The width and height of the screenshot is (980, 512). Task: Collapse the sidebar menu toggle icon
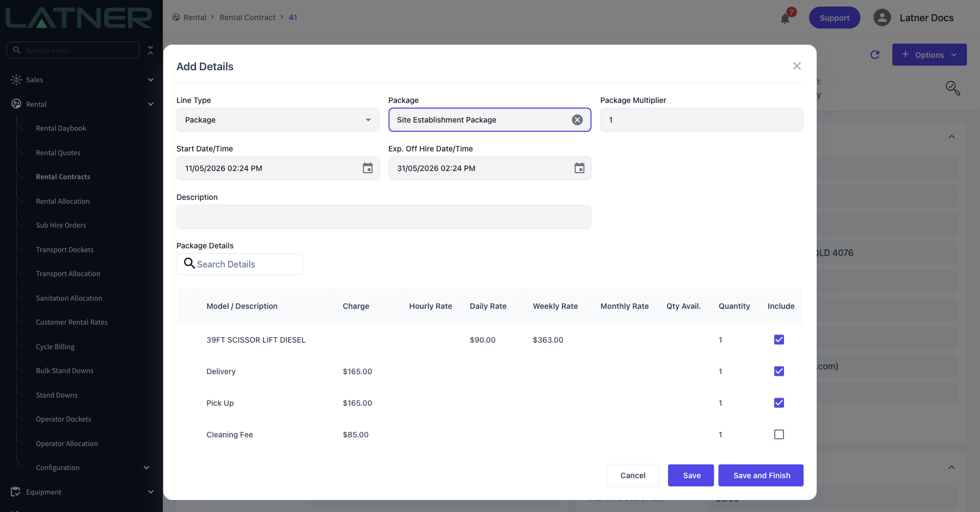pyautogui.click(x=151, y=50)
